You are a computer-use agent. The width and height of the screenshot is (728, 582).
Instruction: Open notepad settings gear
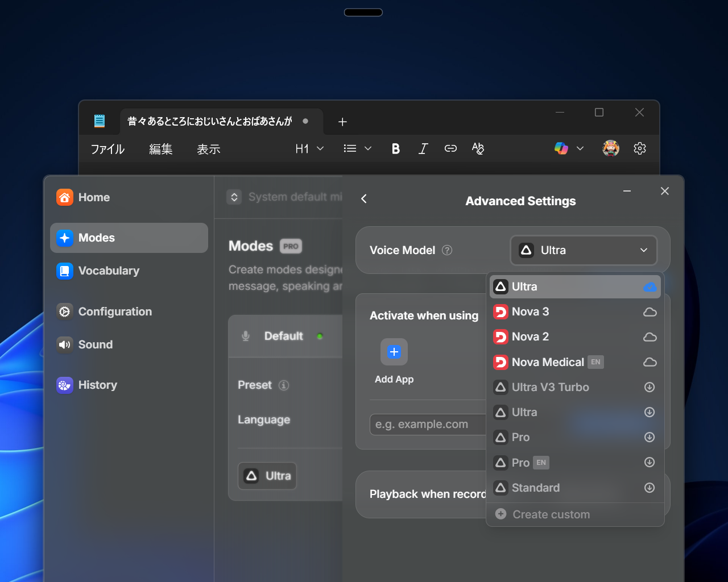pos(640,148)
